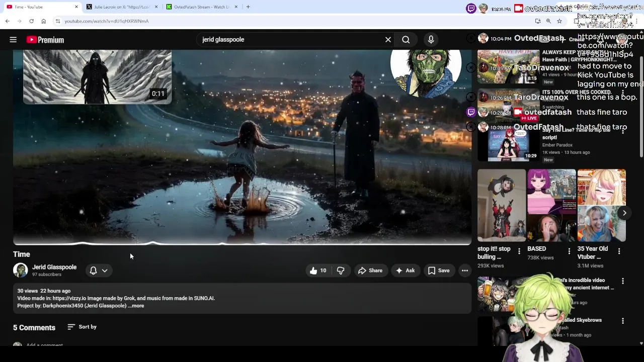This screenshot has height=362, width=644.
Task: Go back with the browser back arrow
Action: point(8,21)
